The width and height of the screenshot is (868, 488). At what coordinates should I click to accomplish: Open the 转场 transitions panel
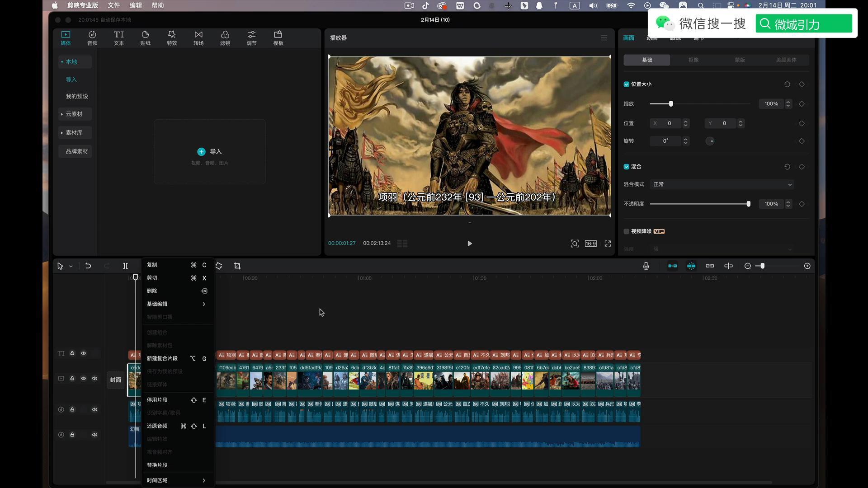[198, 38]
